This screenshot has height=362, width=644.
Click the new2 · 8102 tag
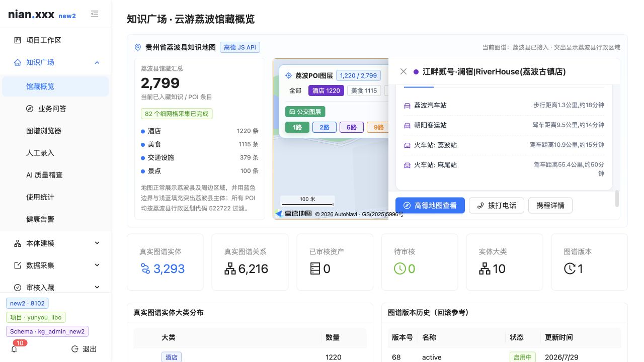[27, 303]
